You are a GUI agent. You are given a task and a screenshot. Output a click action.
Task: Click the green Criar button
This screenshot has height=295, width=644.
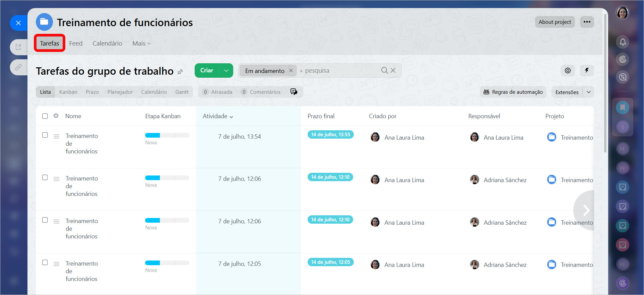click(x=207, y=70)
